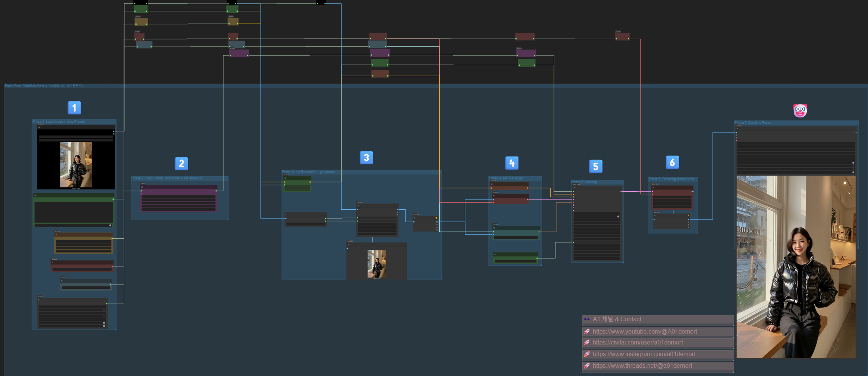
Task: Click the yellow question mark on Phase 3's small right node
Action: pos(436,218)
